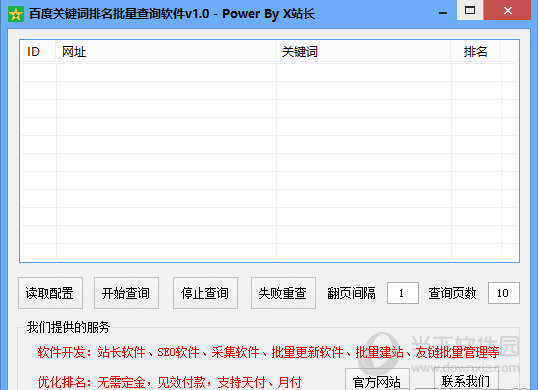
Task: Click the 联系我们 button
Action: coord(466,379)
